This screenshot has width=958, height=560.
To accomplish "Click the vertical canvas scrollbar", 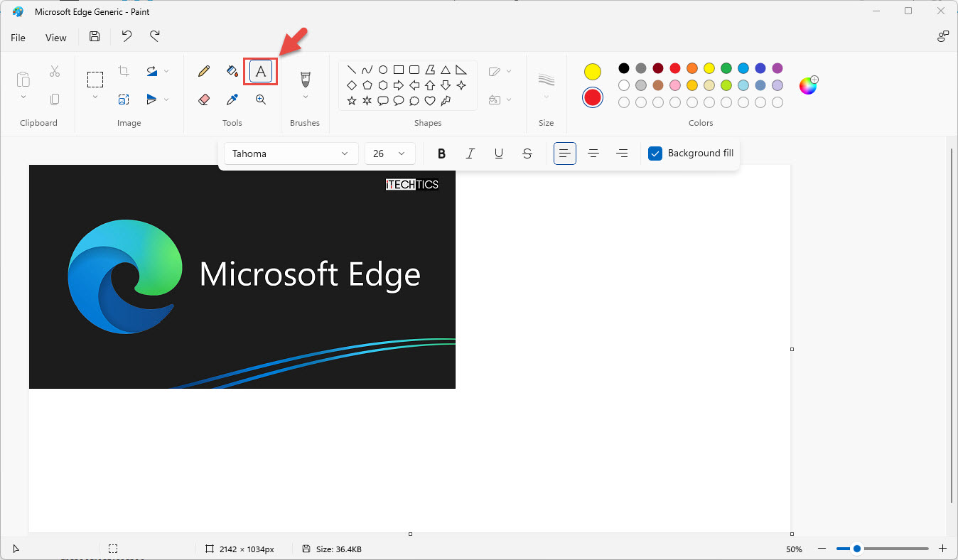I will 952,325.
